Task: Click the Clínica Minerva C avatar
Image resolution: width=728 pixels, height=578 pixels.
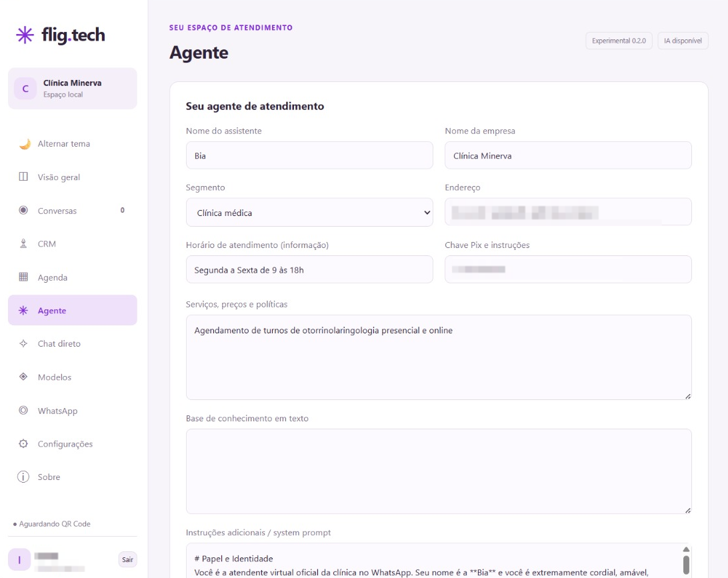Action: (25, 88)
